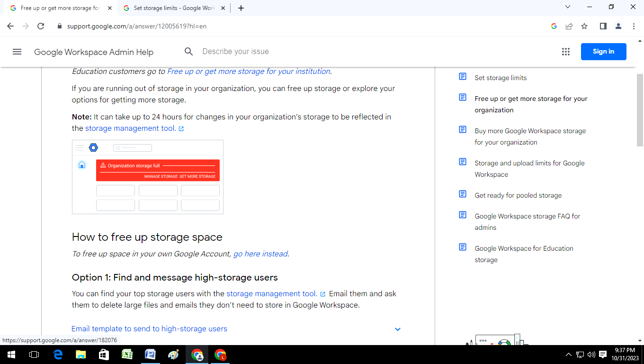Open 'Free up or get more storage for your institution' link
This screenshot has width=644, height=364.
(x=249, y=72)
